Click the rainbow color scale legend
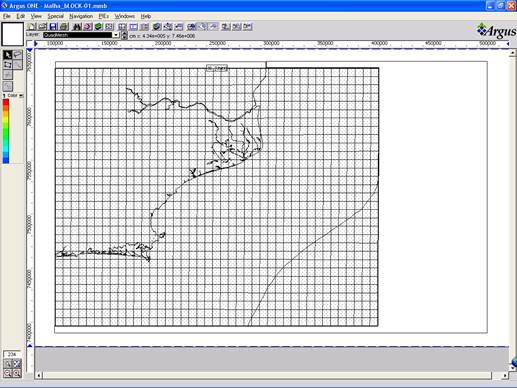Screen dimensions: 517x388 click(x=6, y=131)
